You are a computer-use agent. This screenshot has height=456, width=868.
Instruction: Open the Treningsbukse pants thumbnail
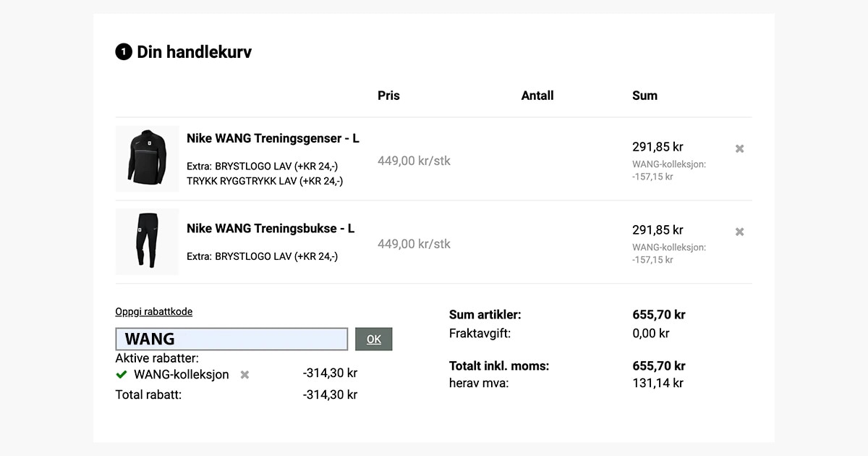tap(148, 242)
